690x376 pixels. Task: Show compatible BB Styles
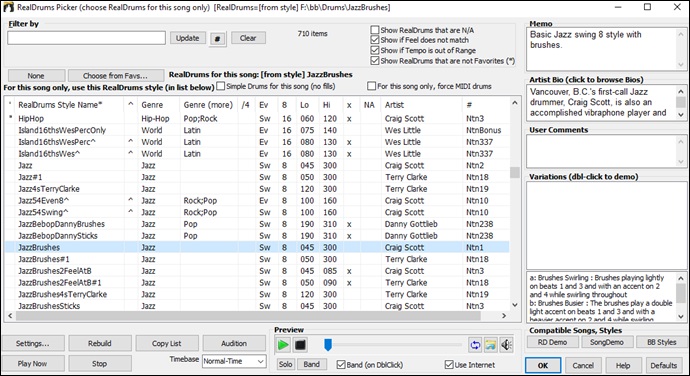coord(662,342)
